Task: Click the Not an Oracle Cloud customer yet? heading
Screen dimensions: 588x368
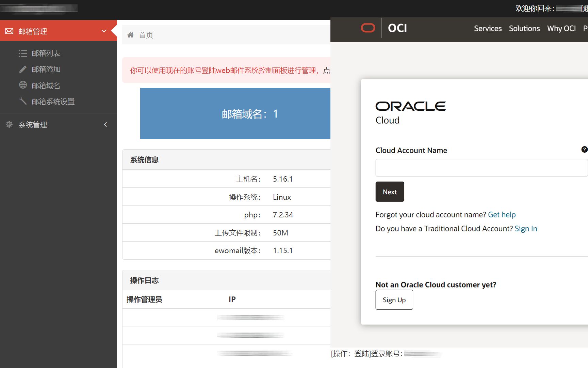Action: tap(436, 285)
